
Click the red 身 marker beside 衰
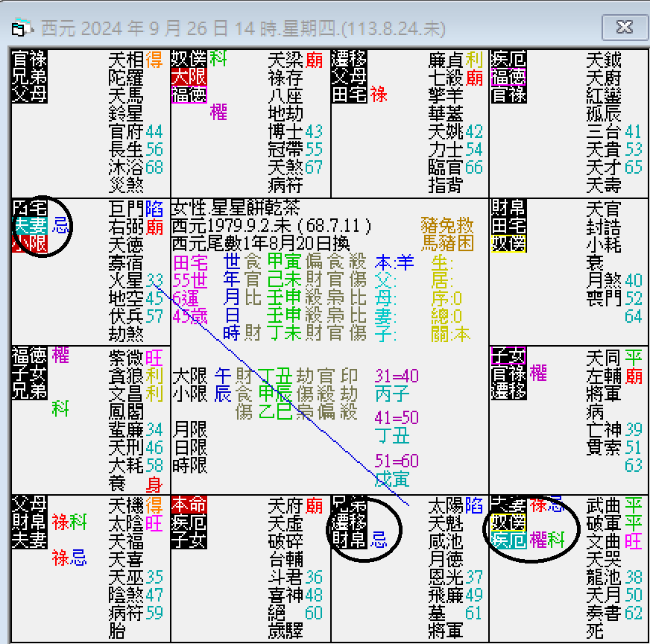pyautogui.click(x=154, y=484)
